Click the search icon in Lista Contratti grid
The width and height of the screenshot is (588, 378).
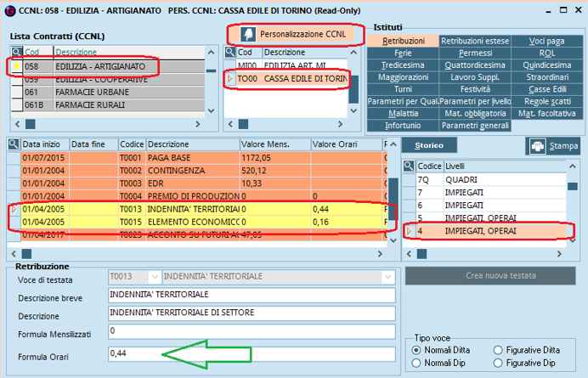tap(16, 52)
